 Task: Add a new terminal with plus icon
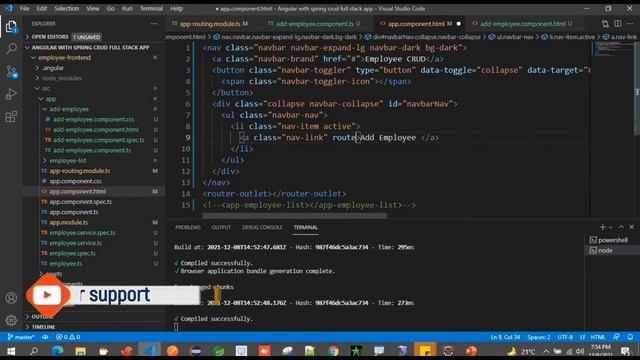click(x=602, y=227)
